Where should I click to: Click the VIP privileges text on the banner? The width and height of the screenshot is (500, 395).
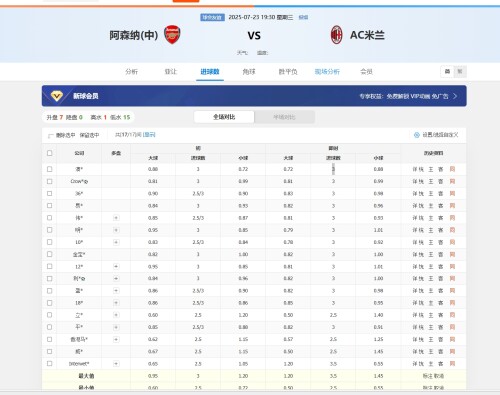[x=404, y=96]
